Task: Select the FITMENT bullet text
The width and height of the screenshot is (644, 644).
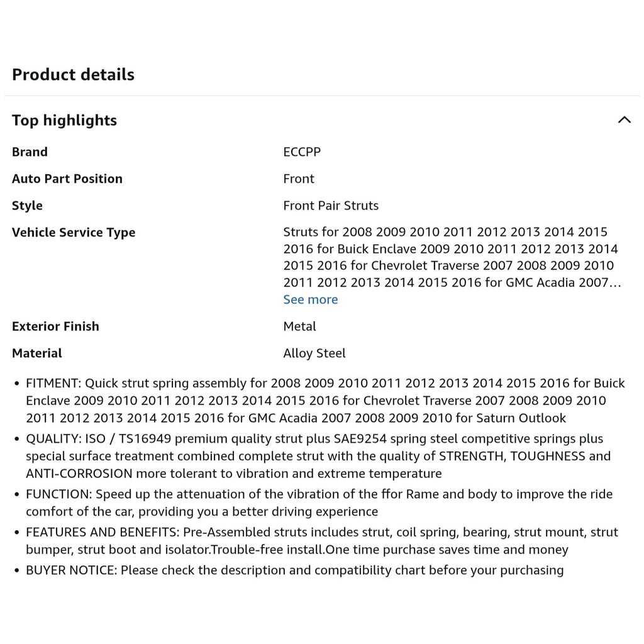Action: (x=325, y=401)
